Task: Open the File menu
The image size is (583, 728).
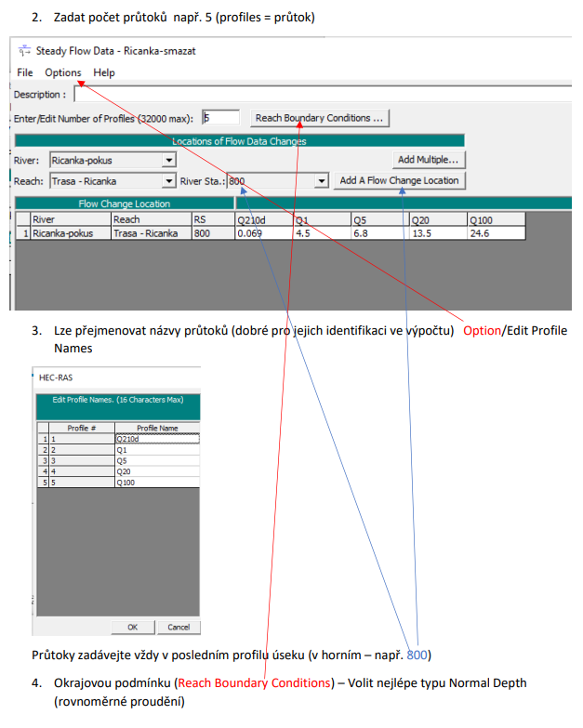Action: click(x=24, y=73)
